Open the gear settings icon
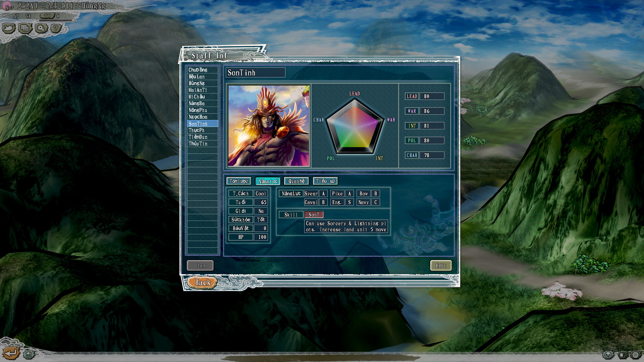This screenshot has width=644, height=362. 41,28
